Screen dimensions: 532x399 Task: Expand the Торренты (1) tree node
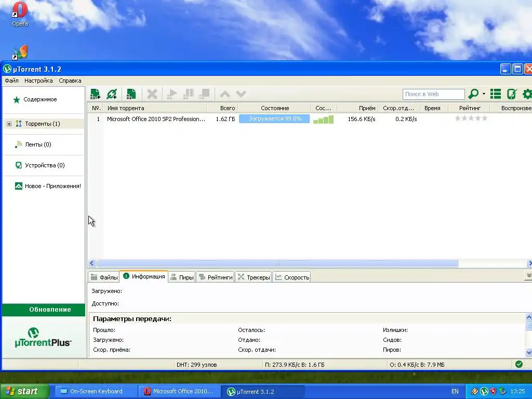pyautogui.click(x=9, y=124)
